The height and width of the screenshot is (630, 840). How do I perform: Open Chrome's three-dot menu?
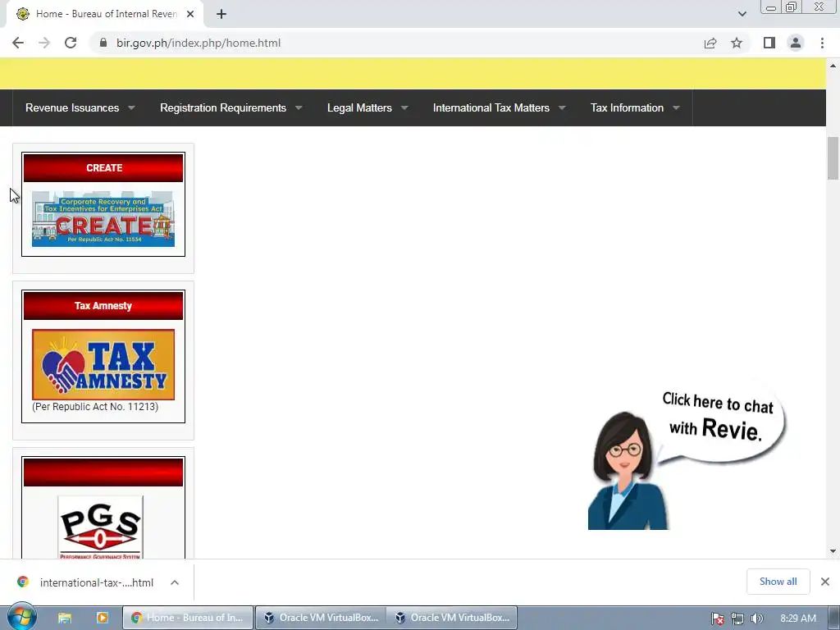[822, 43]
